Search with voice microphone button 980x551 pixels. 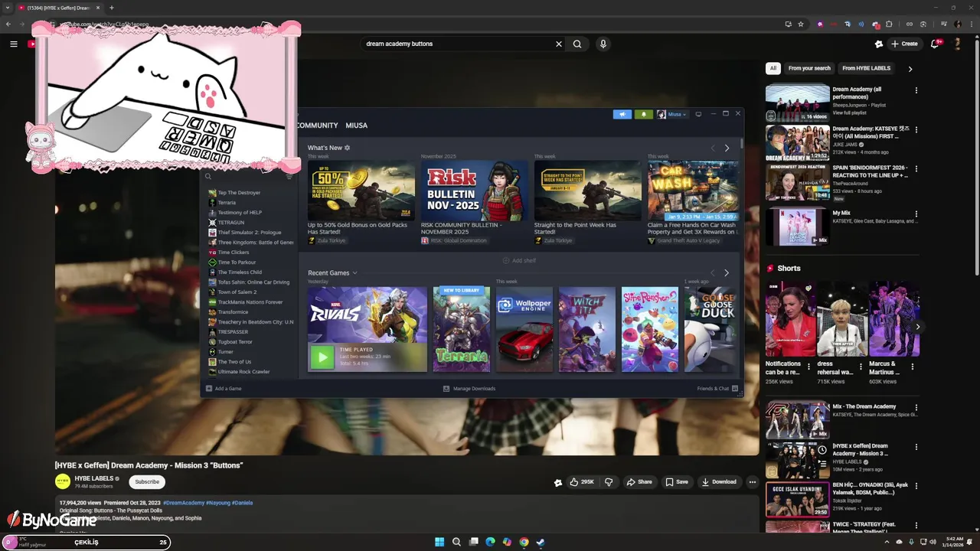603,44
